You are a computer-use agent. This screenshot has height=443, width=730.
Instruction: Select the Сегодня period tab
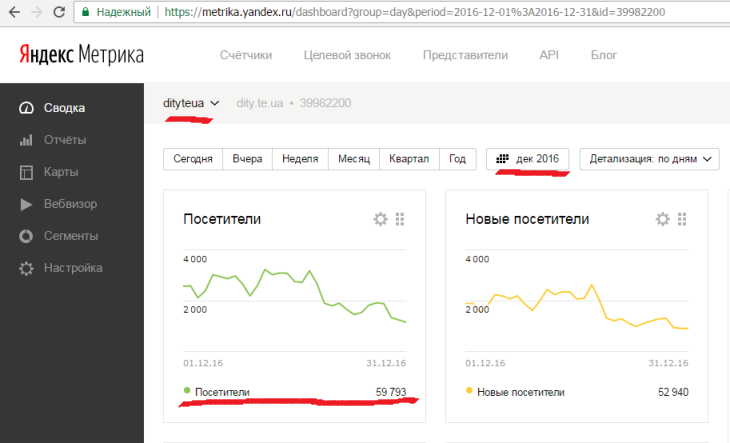pos(193,159)
